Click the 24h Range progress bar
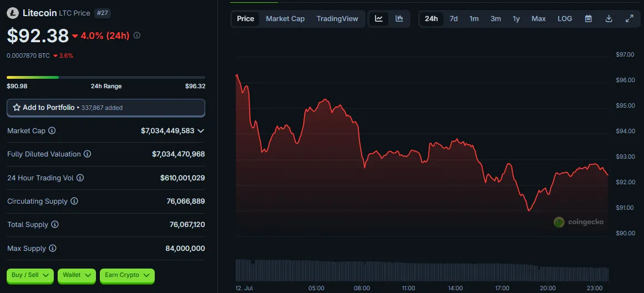 coord(106,77)
